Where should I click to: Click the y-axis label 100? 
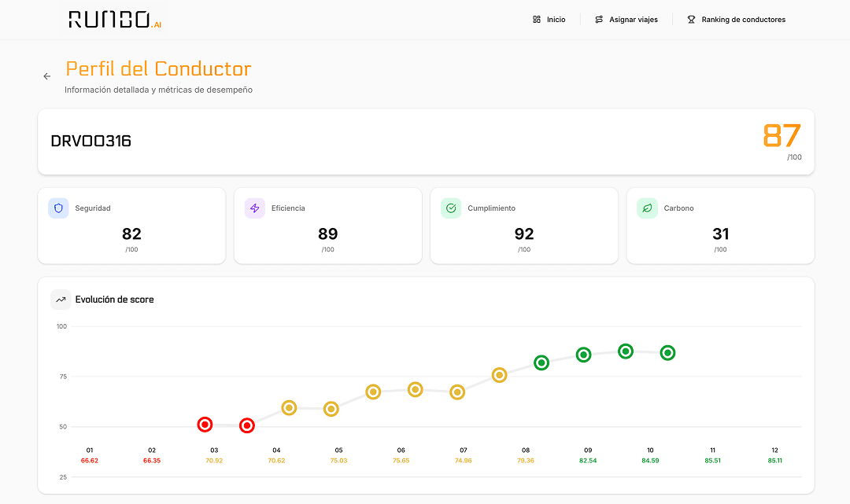(x=62, y=326)
